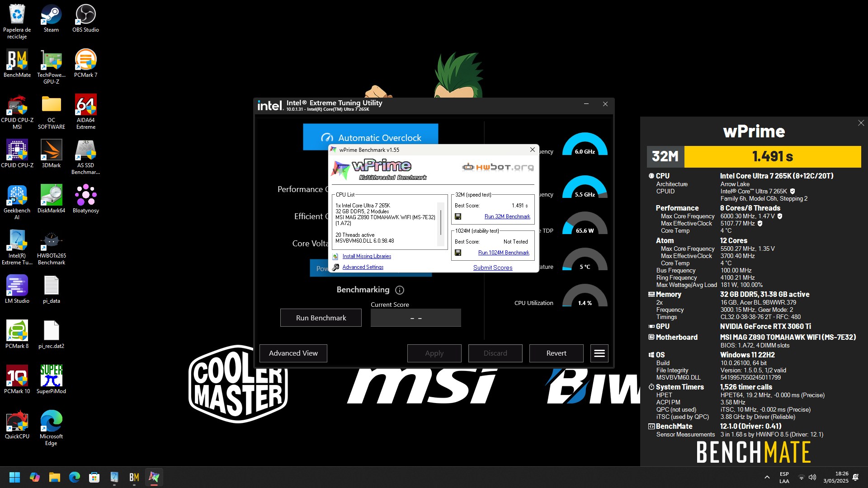Launch Geekbench AI desktop icon
Screen dimensions: 868x488
point(17,202)
